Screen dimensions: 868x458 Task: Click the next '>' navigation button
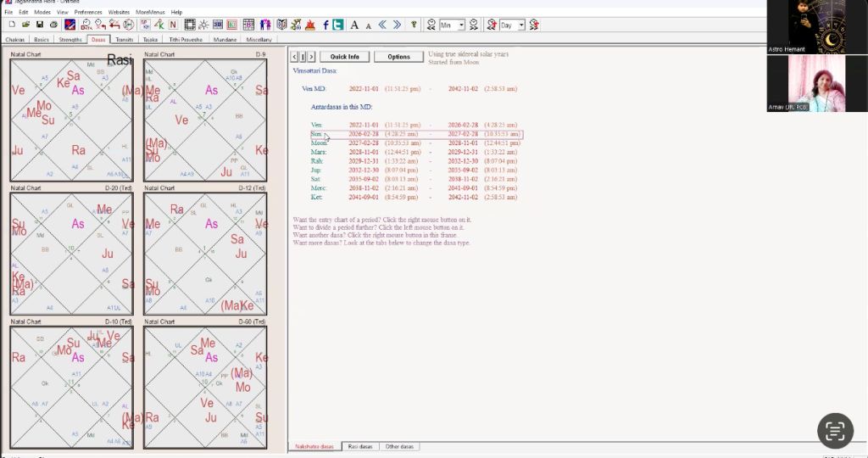tap(311, 57)
